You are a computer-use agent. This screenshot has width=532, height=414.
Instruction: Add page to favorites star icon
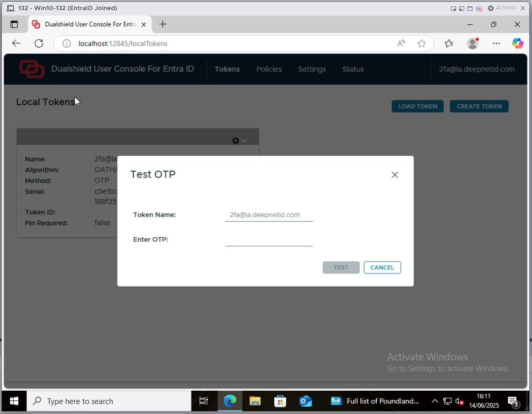click(x=421, y=44)
